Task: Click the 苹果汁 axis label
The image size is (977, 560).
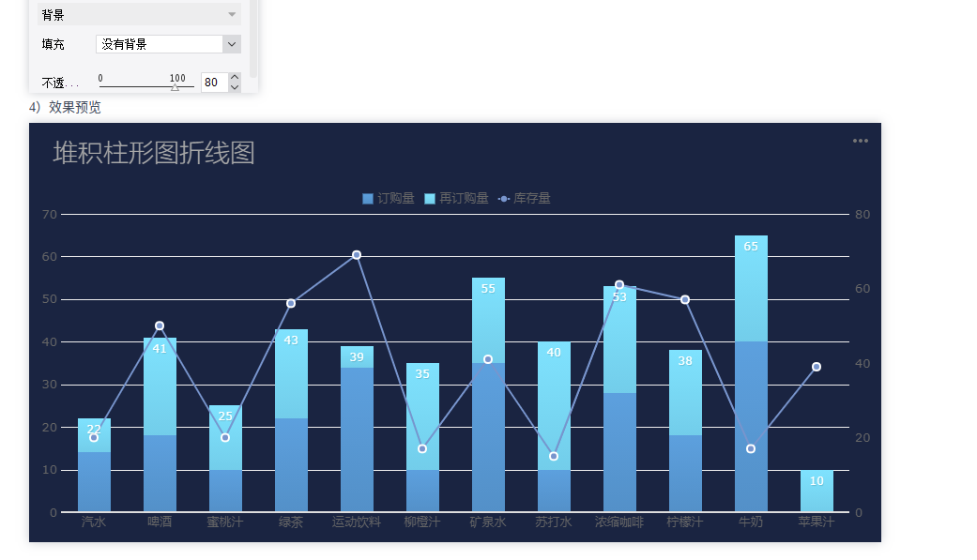Action: point(817,522)
